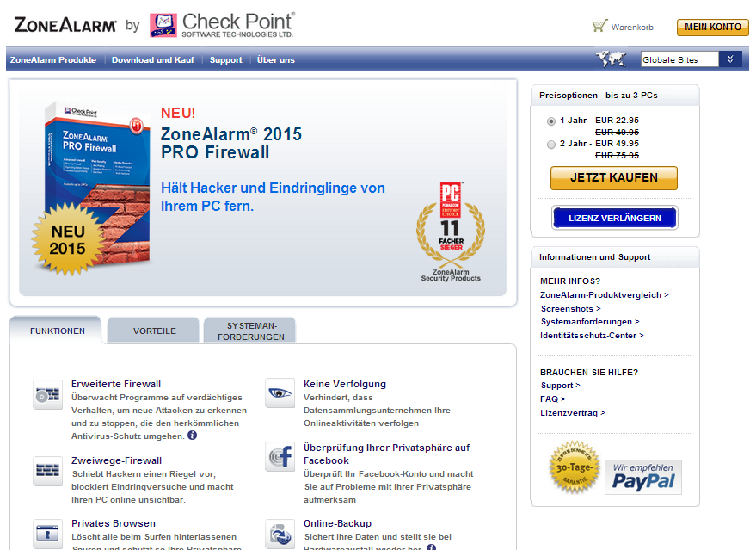The width and height of the screenshot is (756, 550).
Task: Click the Check Point logo
Action: [x=222, y=25]
